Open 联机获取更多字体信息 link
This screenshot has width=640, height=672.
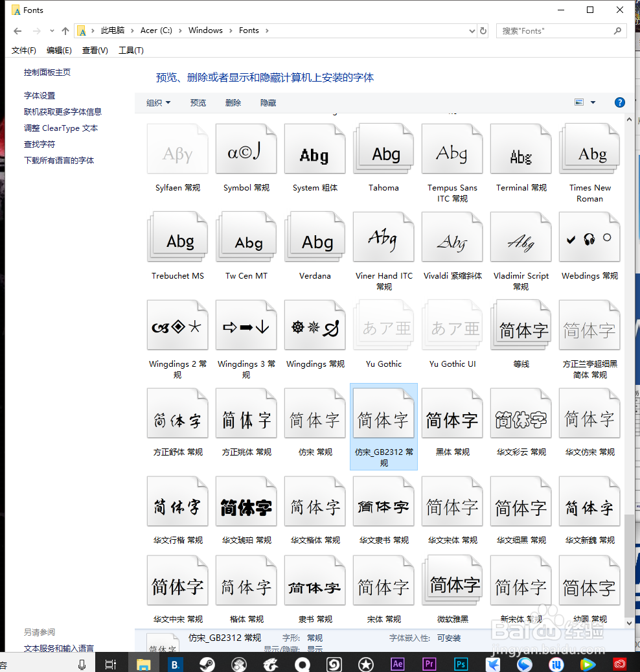click(x=63, y=112)
